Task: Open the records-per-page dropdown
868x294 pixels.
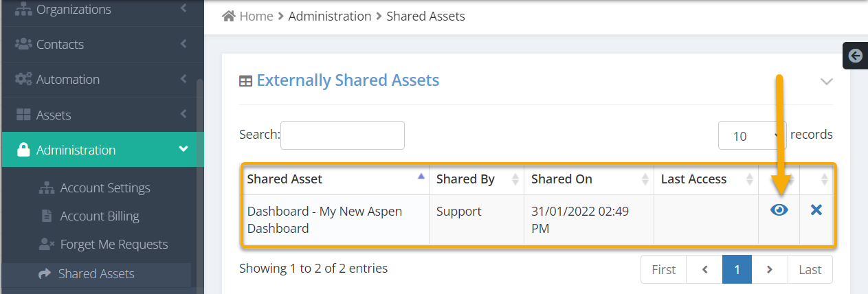Action: pyautogui.click(x=752, y=135)
